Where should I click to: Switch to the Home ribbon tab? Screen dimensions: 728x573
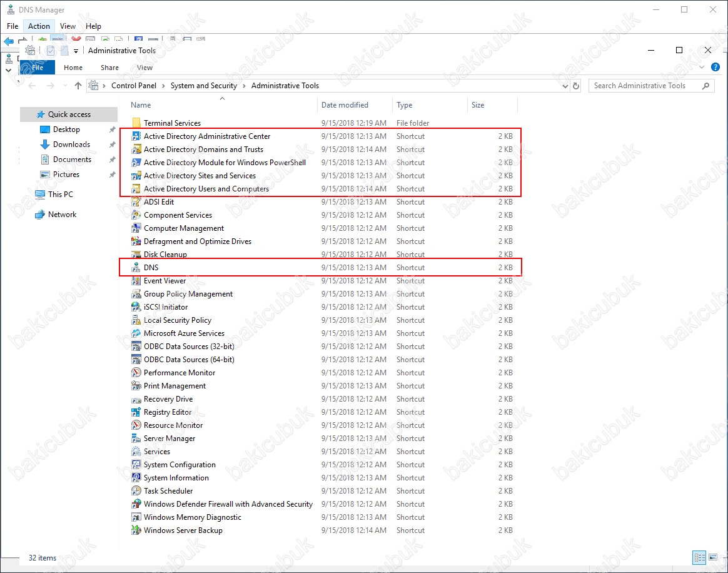(x=73, y=68)
